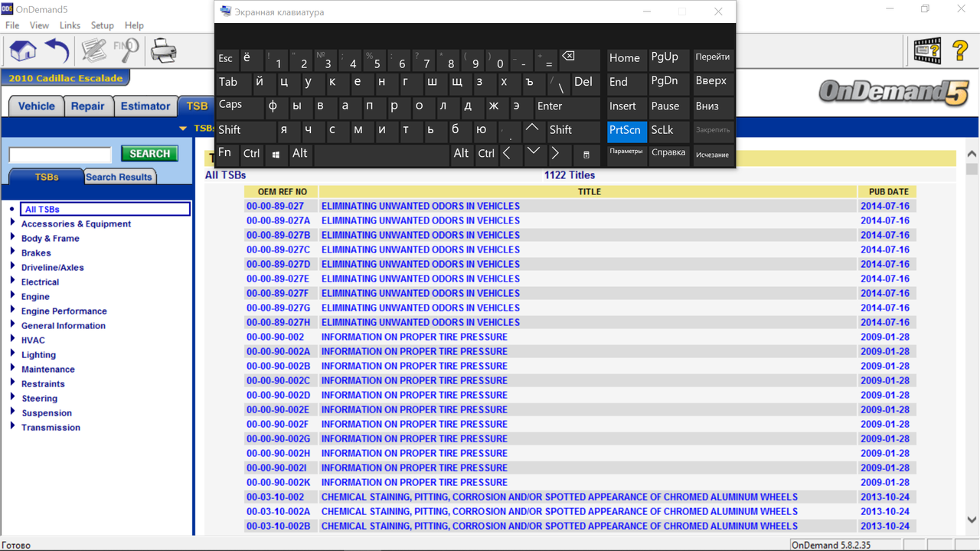Click PUB DATE column header
Screen dimensions: 980x551
[888, 191]
